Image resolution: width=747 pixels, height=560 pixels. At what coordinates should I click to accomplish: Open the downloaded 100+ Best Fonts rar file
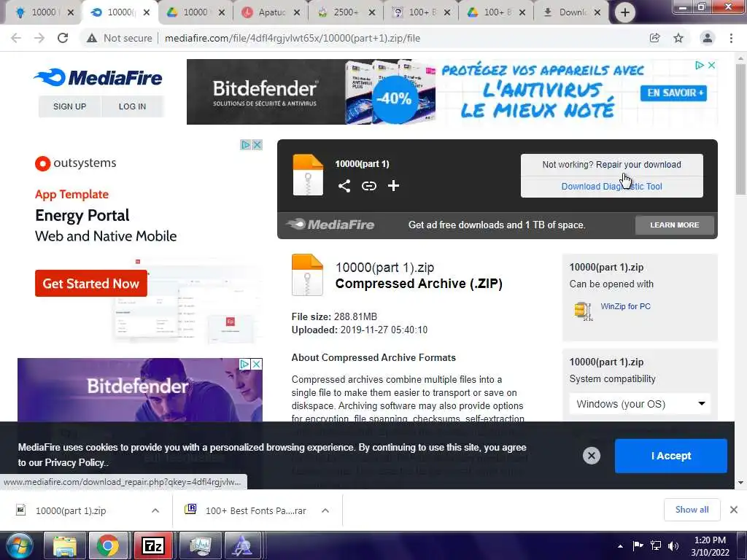(x=255, y=510)
